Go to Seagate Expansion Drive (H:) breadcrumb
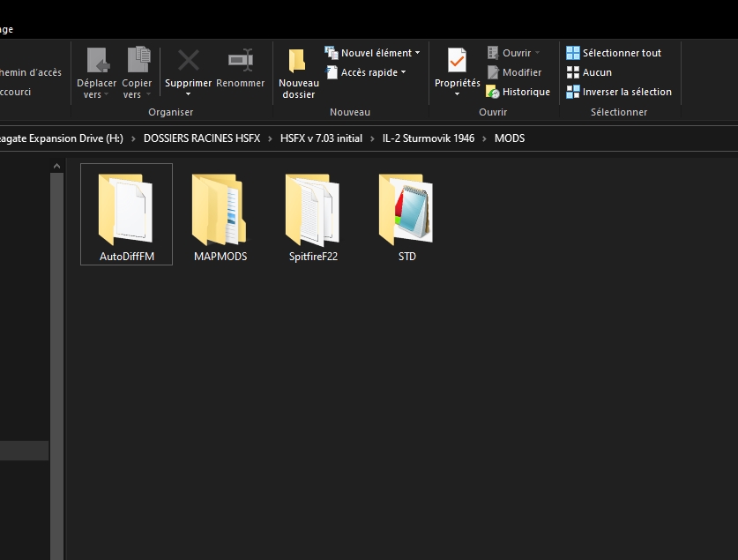Screen dimensions: 738x560 61,138
